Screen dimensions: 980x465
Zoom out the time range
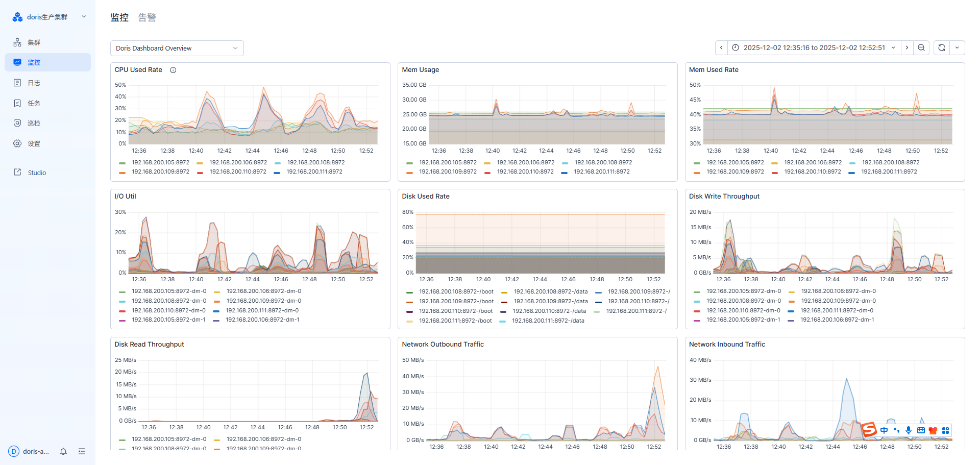click(921, 47)
